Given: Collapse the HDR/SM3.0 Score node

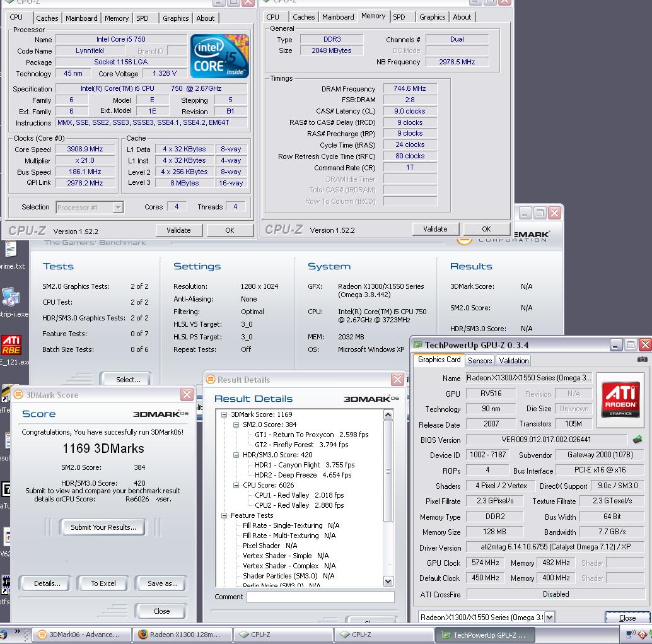Looking at the screenshot, I should (236, 455).
